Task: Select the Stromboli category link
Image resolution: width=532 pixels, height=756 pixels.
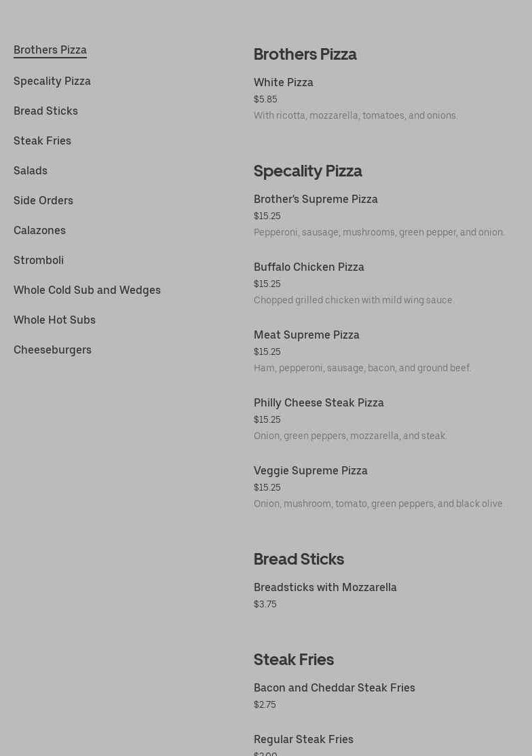Action: point(39,261)
